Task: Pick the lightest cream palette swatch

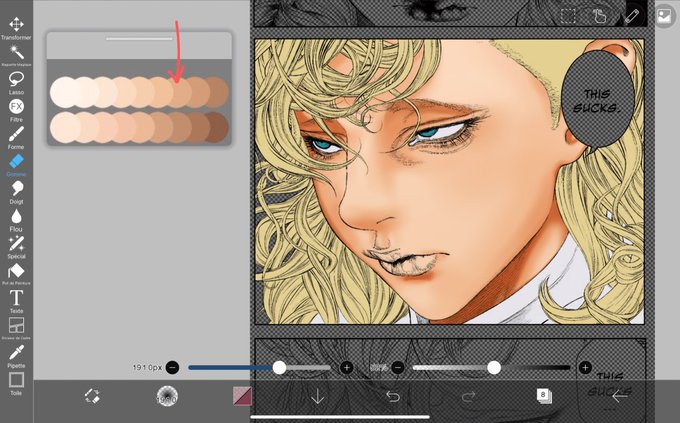Action: (63, 92)
